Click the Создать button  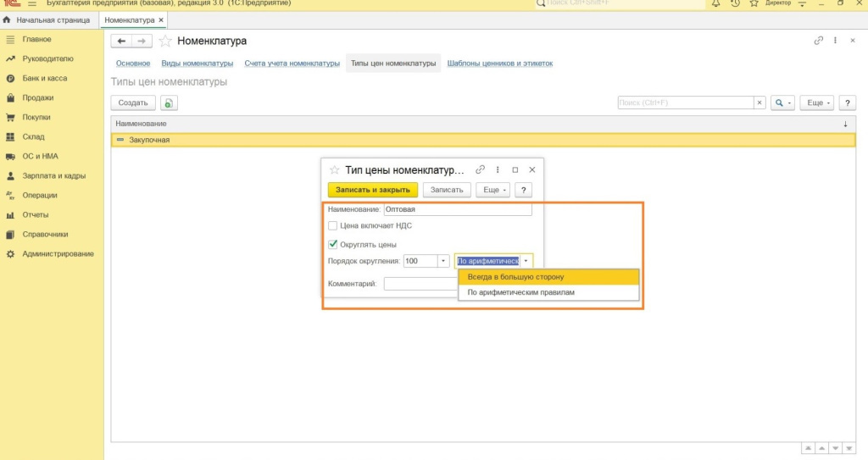(x=133, y=103)
